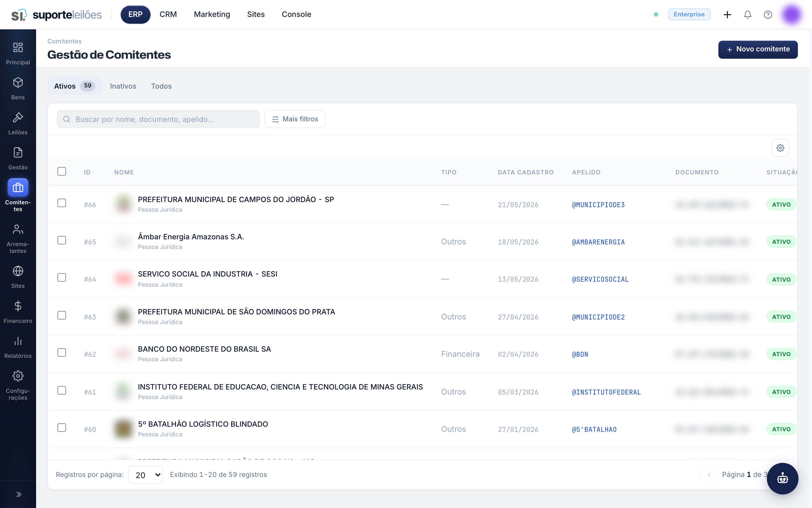Click the Financeira type cell
The image size is (812, 508).
click(x=460, y=354)
